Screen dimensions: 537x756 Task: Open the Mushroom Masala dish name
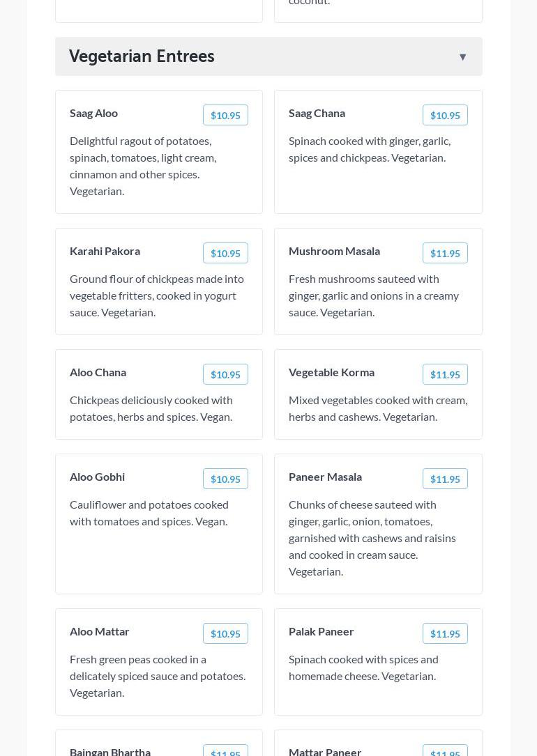[334, 251]
